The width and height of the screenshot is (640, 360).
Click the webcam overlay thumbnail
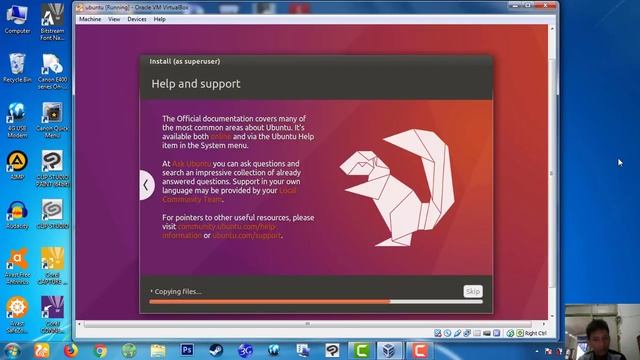click(x=602, y=332)
